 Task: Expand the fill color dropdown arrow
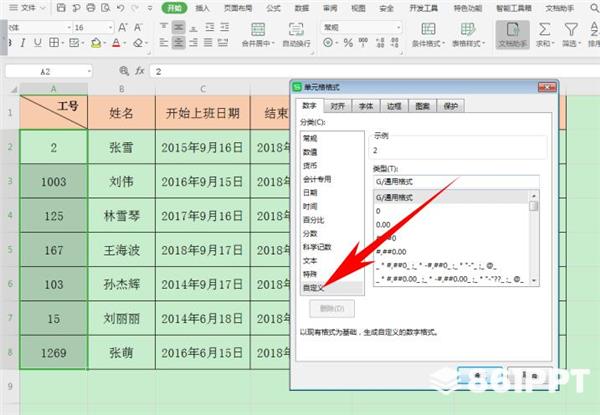(104, 43)
